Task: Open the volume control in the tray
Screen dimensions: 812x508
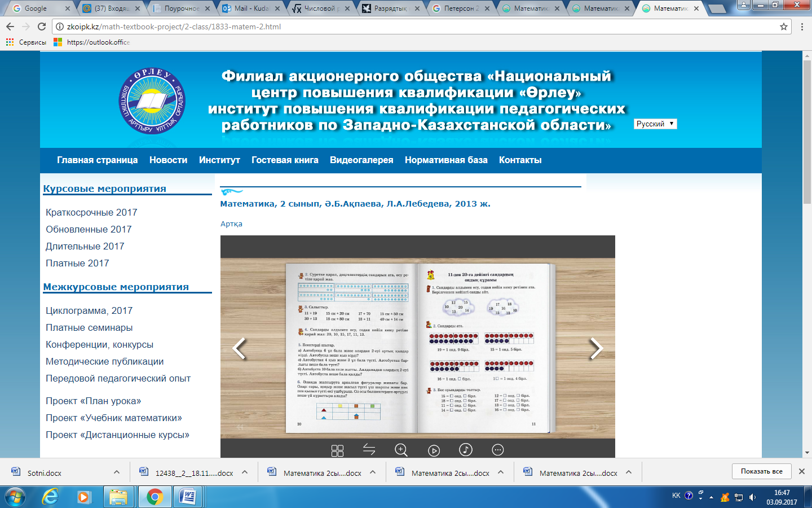Action: point(753,497)
